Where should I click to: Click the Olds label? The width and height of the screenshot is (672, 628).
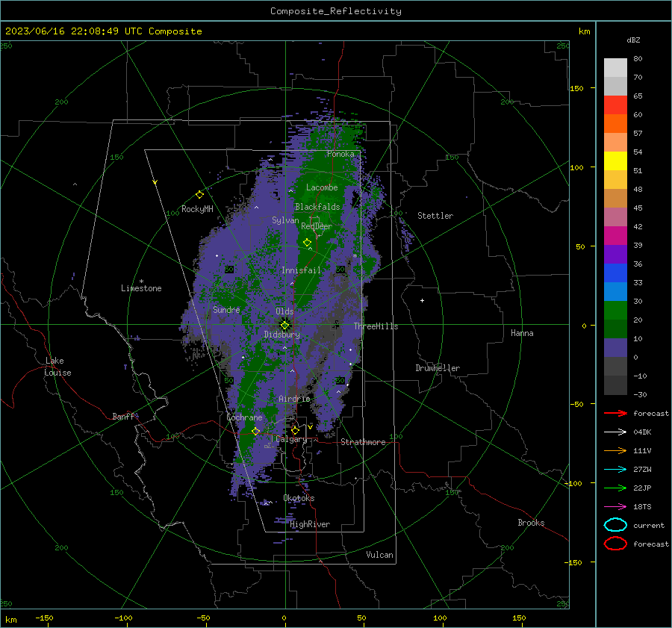[284, 311]
